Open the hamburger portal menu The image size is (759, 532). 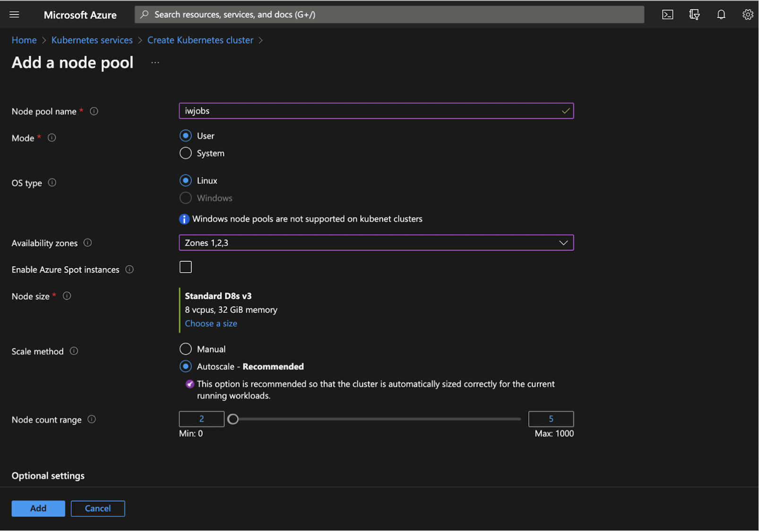[x=14, y=15]
